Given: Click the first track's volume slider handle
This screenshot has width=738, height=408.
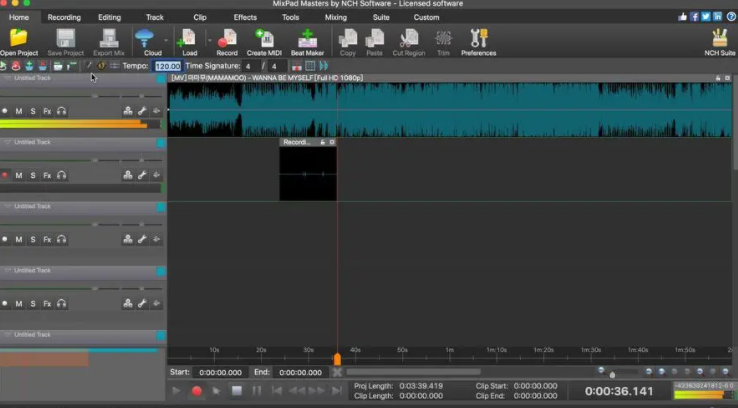Looking at the screenshot, I should pyautogui.click(x=95, y=96).
